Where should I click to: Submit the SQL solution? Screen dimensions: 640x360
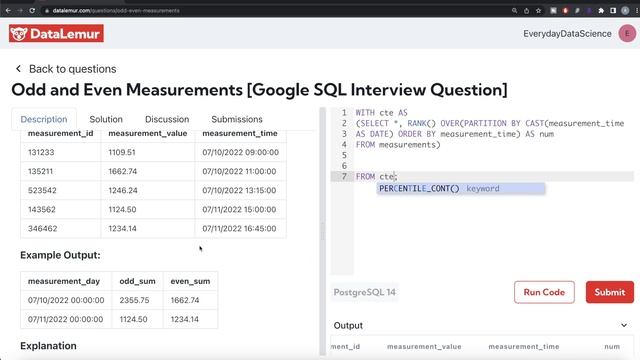coord(610,292)
